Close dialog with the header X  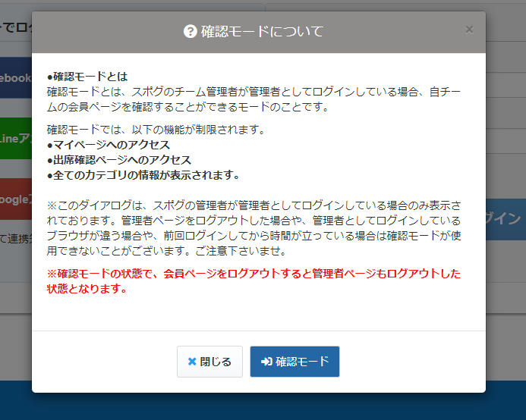pyautogui.click(x=469, y=30)
